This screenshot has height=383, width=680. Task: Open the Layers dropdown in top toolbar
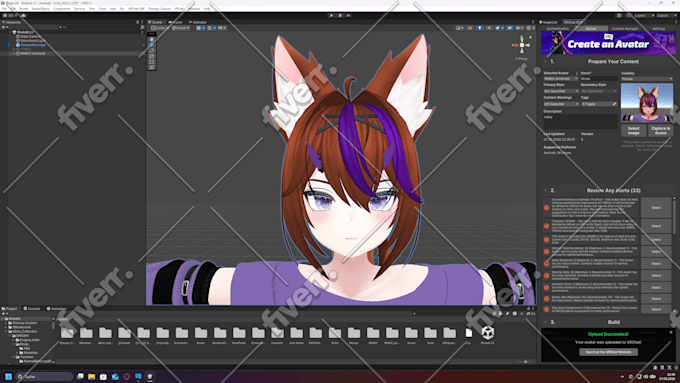click(644, 15)
